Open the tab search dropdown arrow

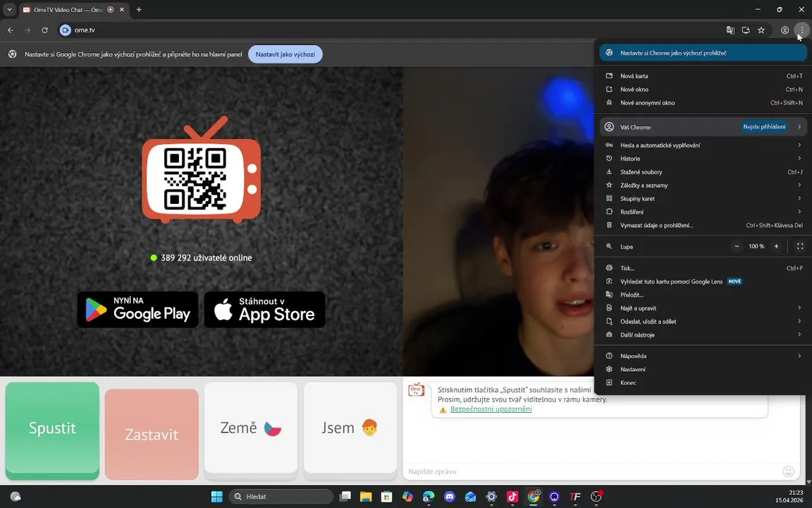[9, 9]
